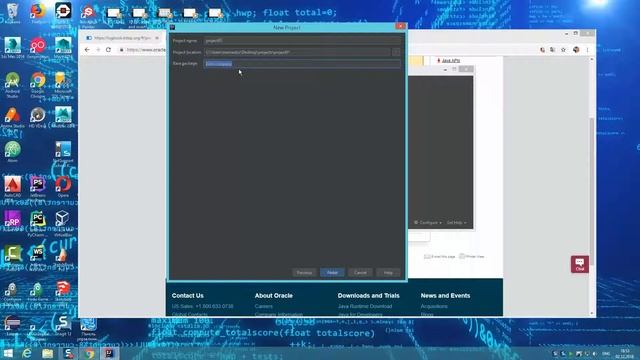Open the Google Chrome desktop shortcut

click(38, 83)
